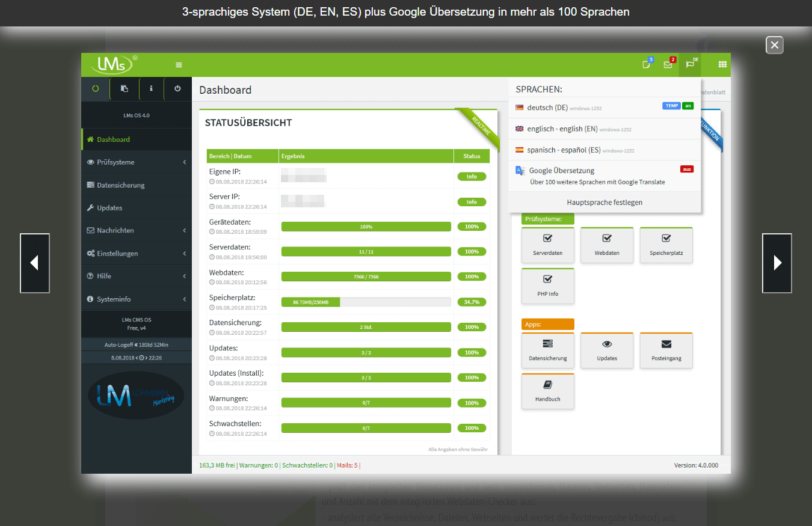Open the mail icon with badge 2

point(668,64)
